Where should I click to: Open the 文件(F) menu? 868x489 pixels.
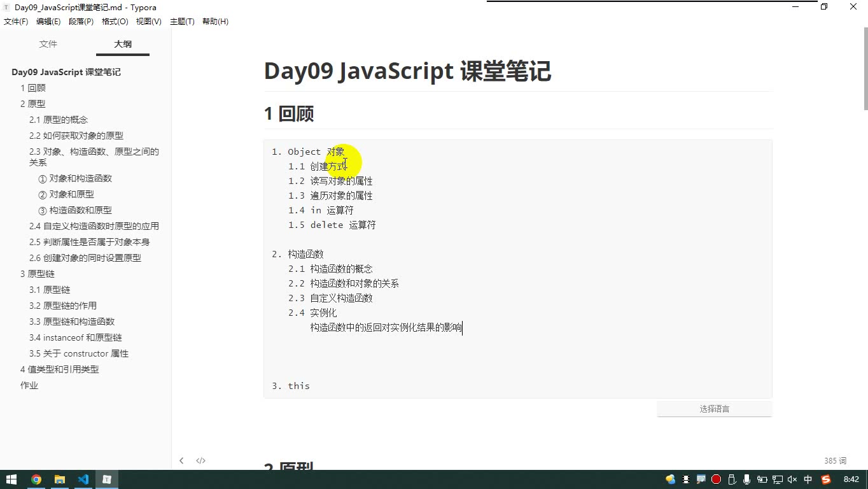(16, 22)
